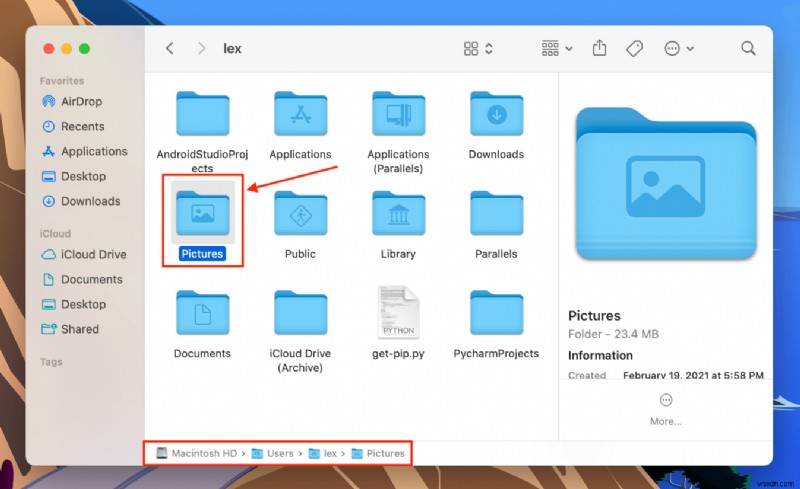Viewport: 800px width, 489px height.
Task: Click Pictures in the path bar
Action: pyautogui.click(x=379, y=453)
